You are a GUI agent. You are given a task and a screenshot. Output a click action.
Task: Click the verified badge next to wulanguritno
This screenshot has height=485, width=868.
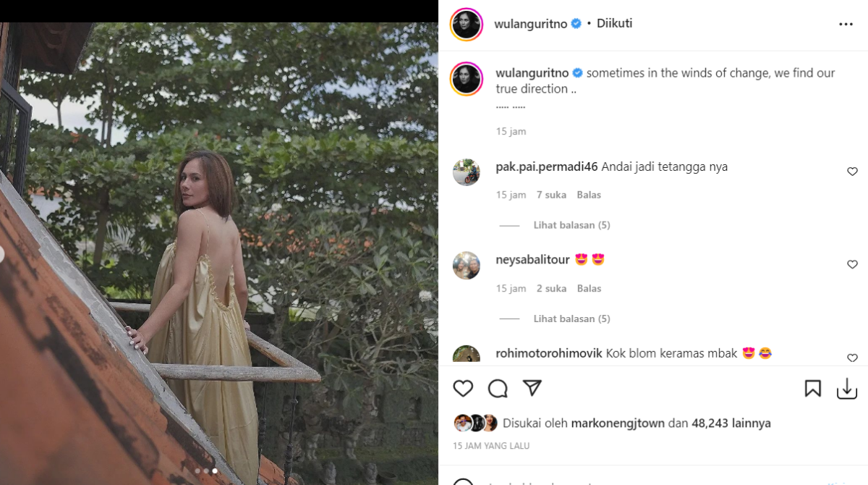click(x=575, y=22)
